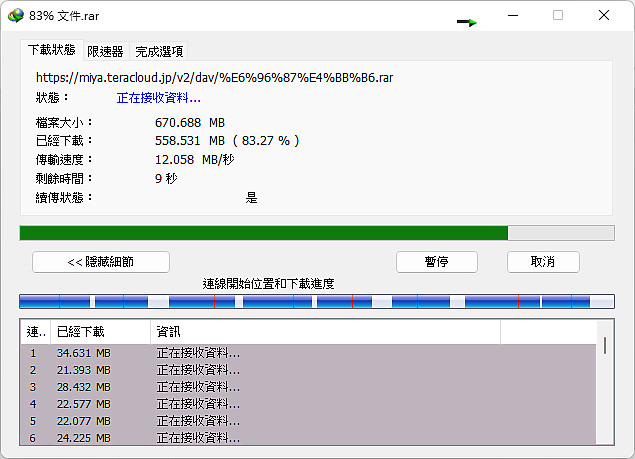Click the 連線開始位置和下載進度 caption
The width and height of the screenshot is (635, 459).
tap(268, 284)
